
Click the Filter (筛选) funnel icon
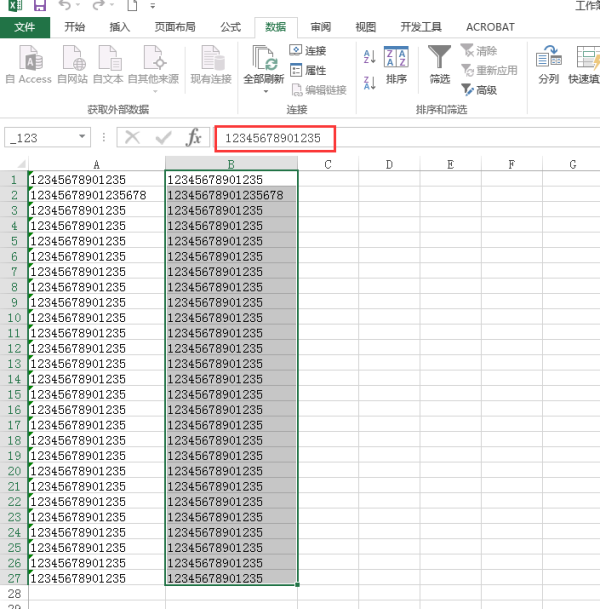pyautogui.click(x=439, y=57)
